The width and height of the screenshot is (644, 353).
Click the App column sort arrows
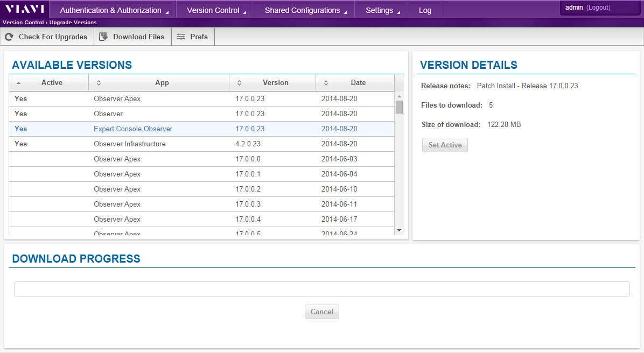[99, 83]
